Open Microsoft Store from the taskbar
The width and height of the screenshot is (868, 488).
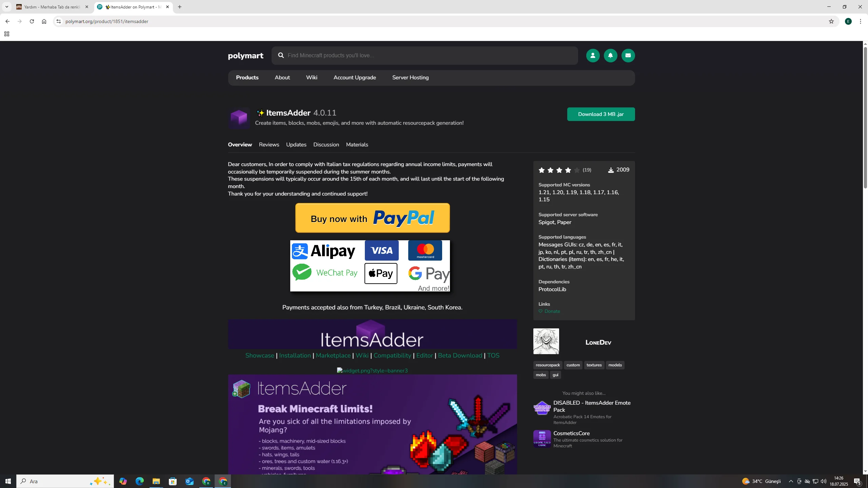click(x=173, y=481)
